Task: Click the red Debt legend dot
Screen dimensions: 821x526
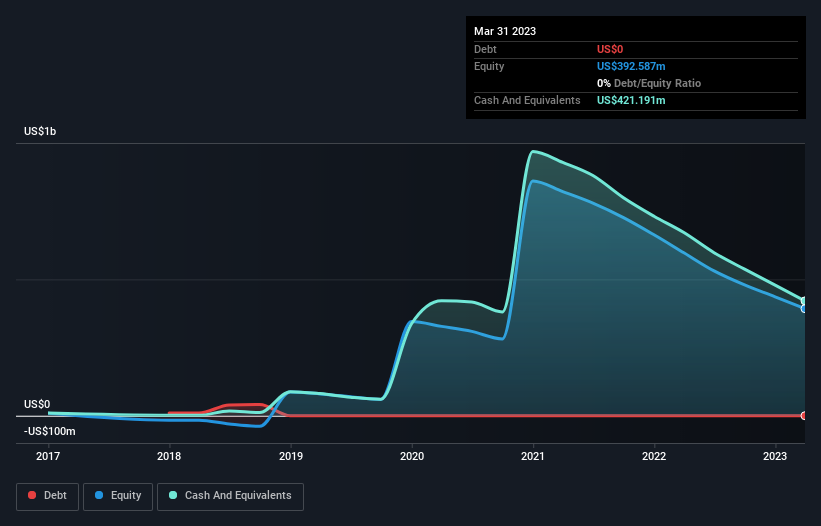Action: (32, 495)
